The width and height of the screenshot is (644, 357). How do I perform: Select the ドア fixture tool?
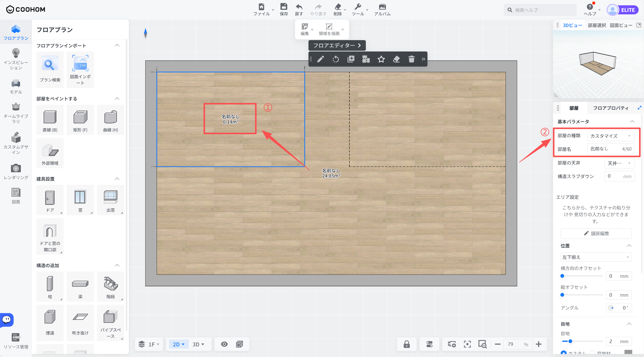50,200
